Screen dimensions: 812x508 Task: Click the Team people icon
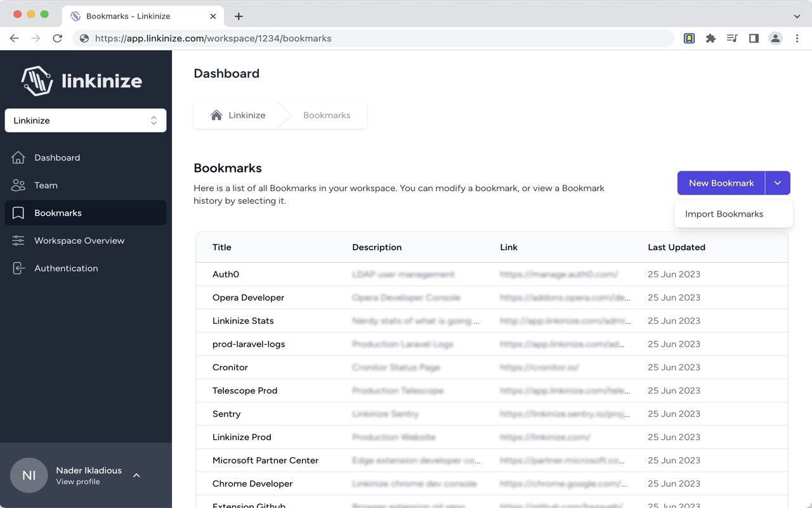coord(18,185)
